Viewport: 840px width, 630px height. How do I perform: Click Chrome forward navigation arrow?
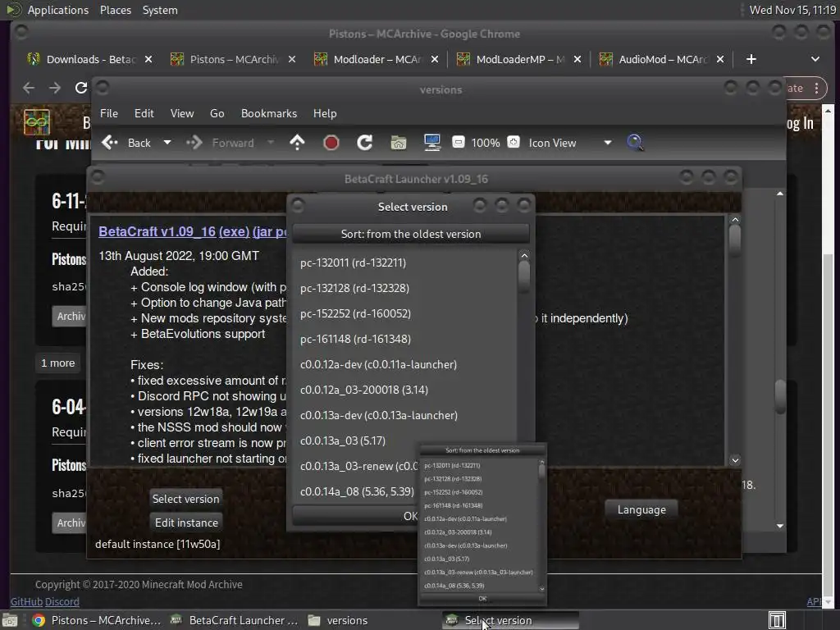click(x=55, y=88)
